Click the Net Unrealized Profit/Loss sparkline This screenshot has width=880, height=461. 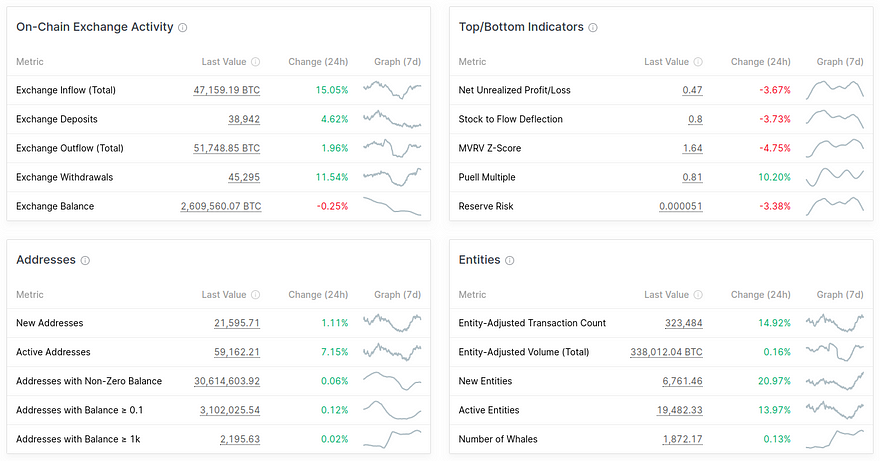pos(835,90)
